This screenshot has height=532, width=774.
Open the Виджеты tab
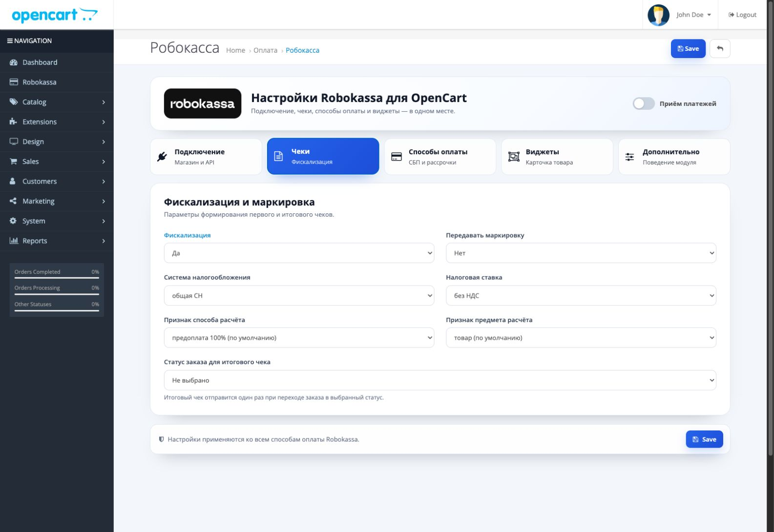[x=557, y=157]
